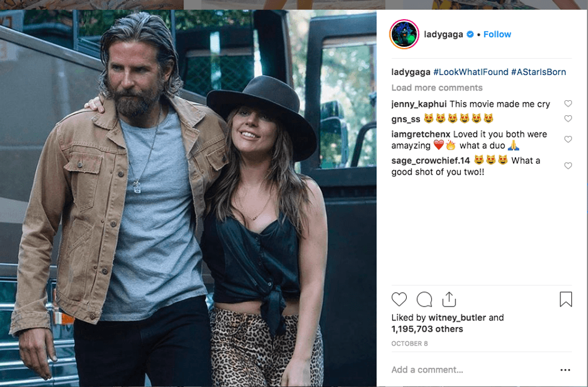Open the #AStarIsBorn hashtag
Image resolution: width=588 pixels, height=387 pixels.
tap(538, 72)
